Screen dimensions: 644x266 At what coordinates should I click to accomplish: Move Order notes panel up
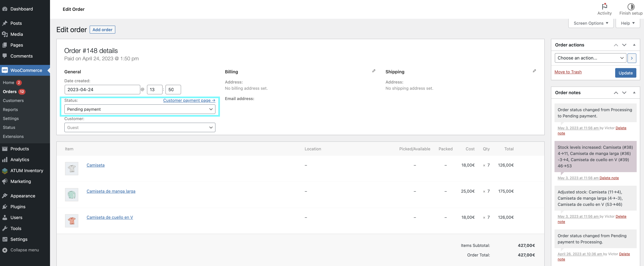[x=616, y=93]
